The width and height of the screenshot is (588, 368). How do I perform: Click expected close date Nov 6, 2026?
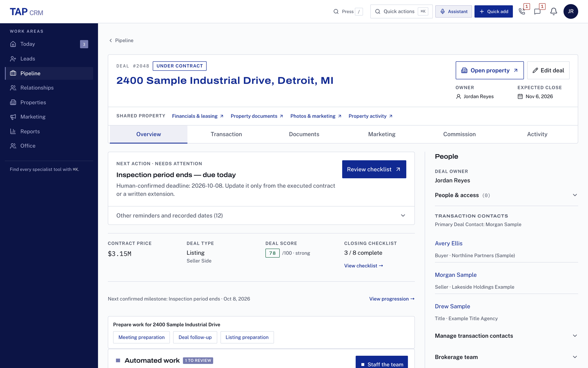(539, 96)
